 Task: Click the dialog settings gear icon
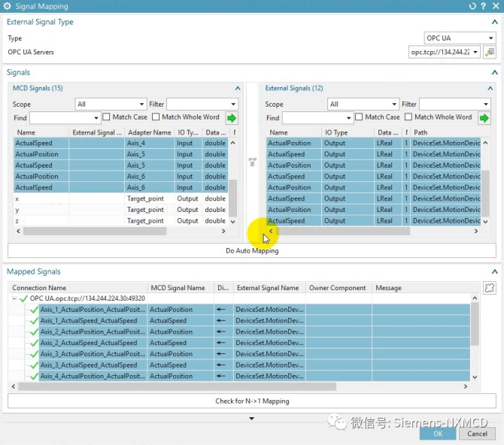pyautogui.click(x=7, y=6)
